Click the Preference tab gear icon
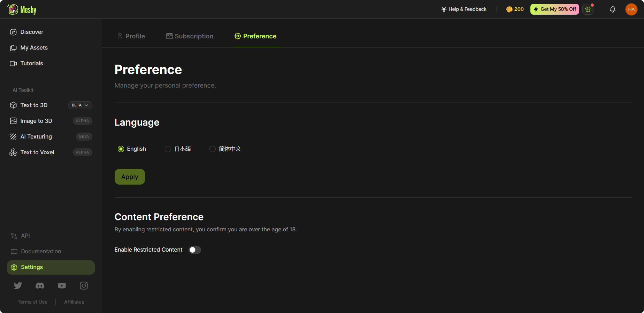 tap(238, 36)
